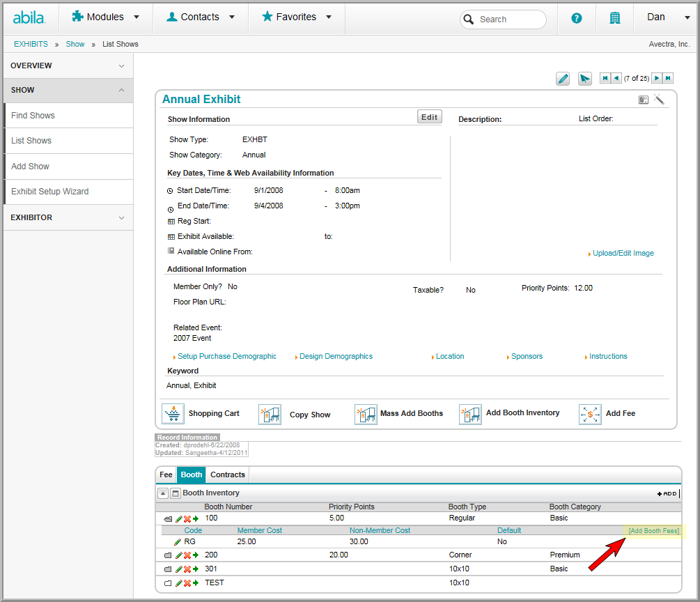Go to the previous record
Viewport: 700px width, 602px height.
(x=616, y=78)
